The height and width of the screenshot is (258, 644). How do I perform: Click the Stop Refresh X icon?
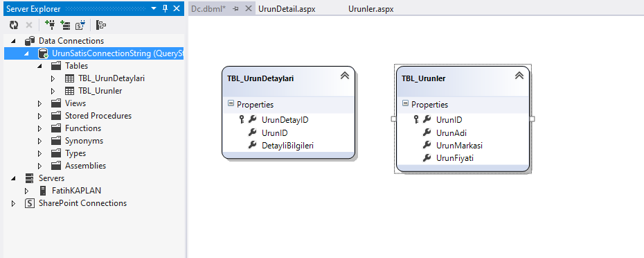[29, 26]
